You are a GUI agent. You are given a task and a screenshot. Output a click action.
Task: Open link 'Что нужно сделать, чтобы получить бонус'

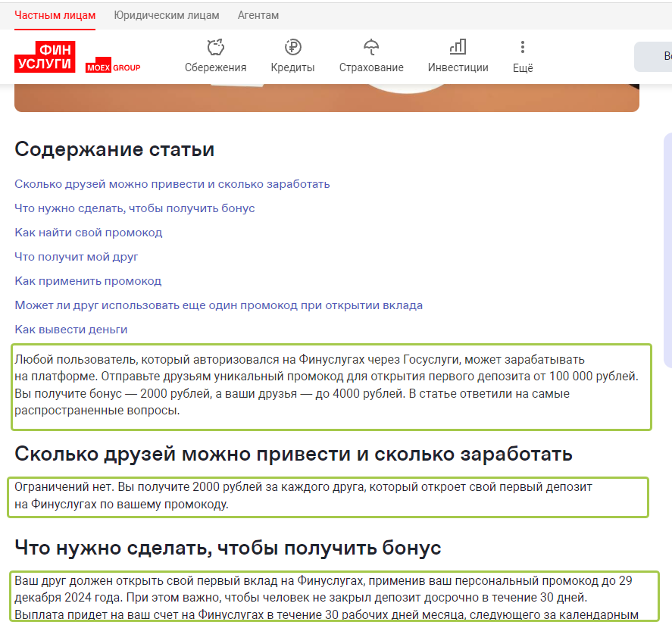(x=135, y=208)
